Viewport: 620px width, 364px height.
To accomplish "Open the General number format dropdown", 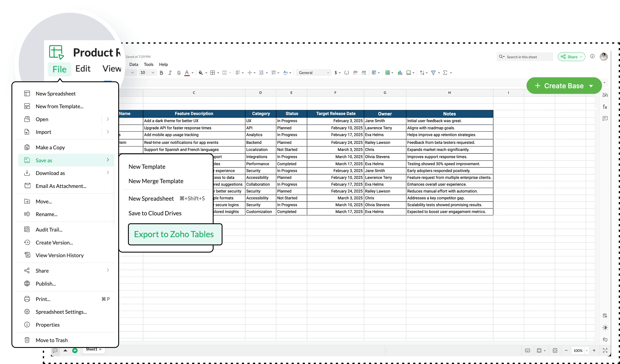I will [314, 73].
